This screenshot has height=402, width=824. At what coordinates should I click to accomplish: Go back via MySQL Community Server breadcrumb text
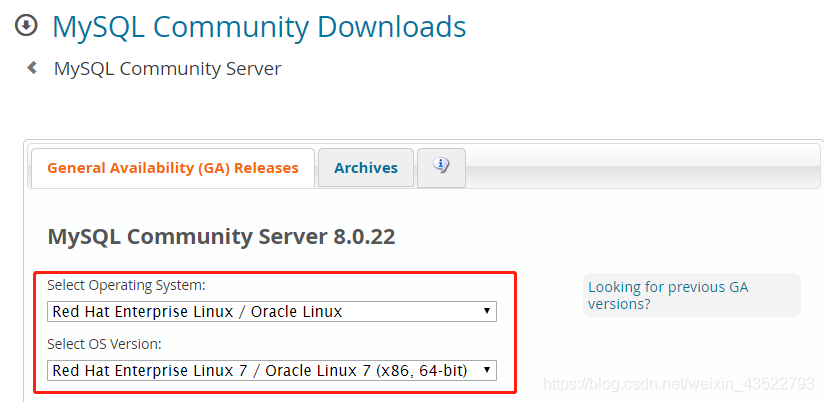167,69
